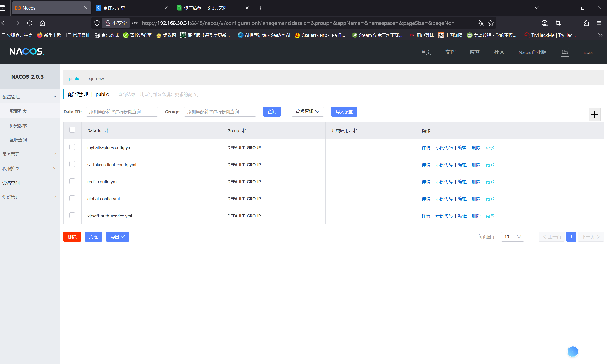Image resolution: width=607 pixels, height=364 pixels.
Task: Click the 克隆 clone button
Action: [x=93, y=237]
